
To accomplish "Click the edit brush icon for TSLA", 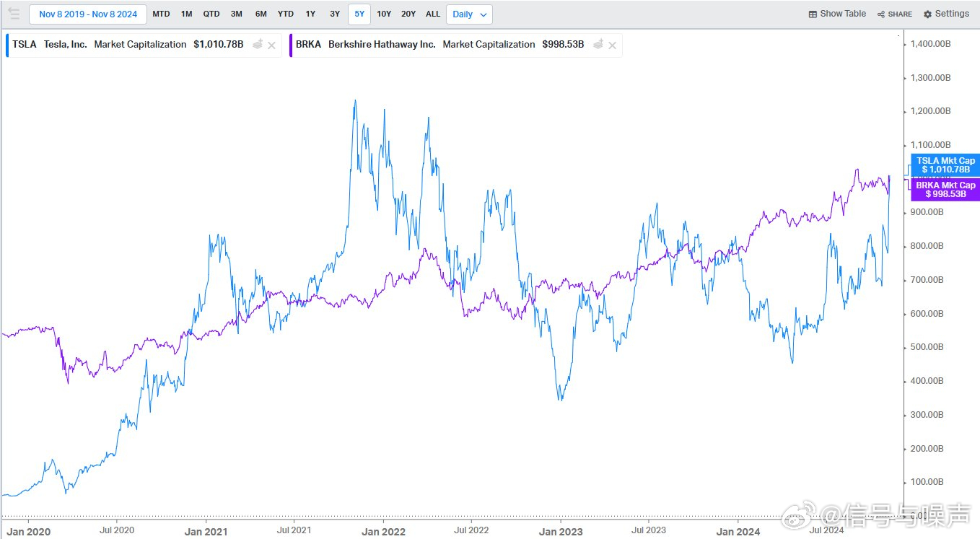I will [257, 45].
